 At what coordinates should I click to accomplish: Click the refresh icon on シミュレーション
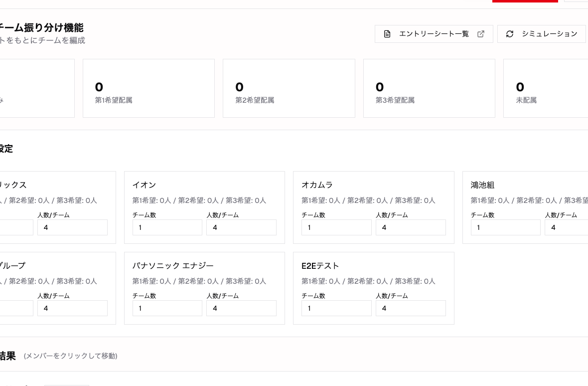coord(510,34)
